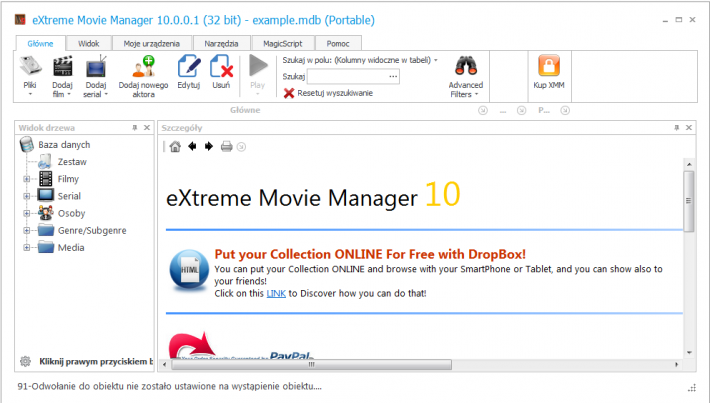Expand the Filmy tree node
The height and width of the screenshot is (403, 710).
[x=27, y=179]
